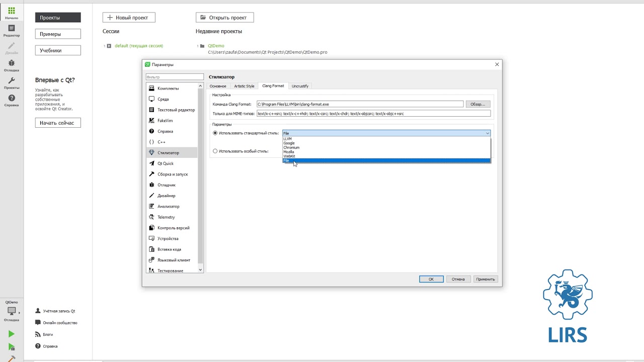This screenshot has height=362, width=644.
Task: Open the Редактор mode in the sidebar
Action: pyautogui.click(x=11, y=31)
